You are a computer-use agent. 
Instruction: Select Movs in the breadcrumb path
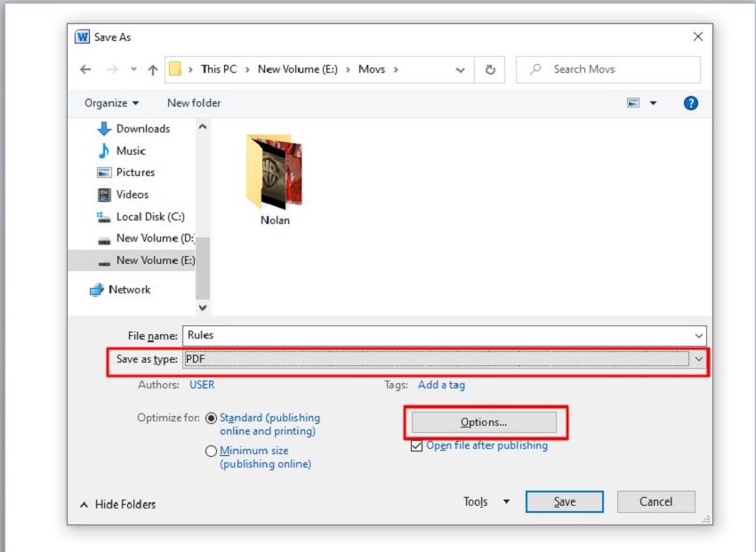coord(372,69)
